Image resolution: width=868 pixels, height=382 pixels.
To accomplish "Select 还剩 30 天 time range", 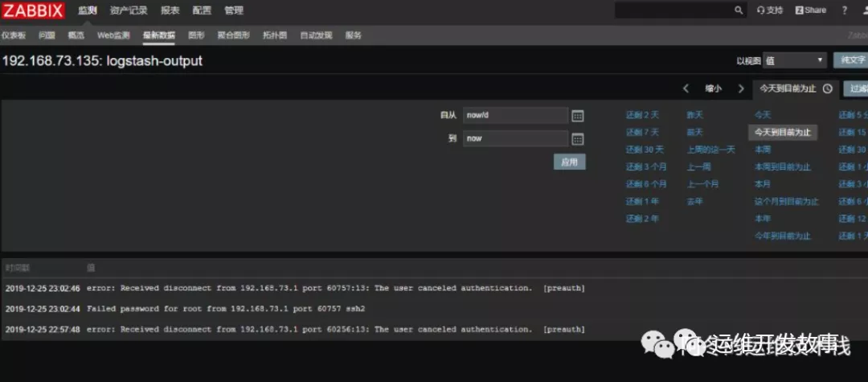I will click(645, 150).
